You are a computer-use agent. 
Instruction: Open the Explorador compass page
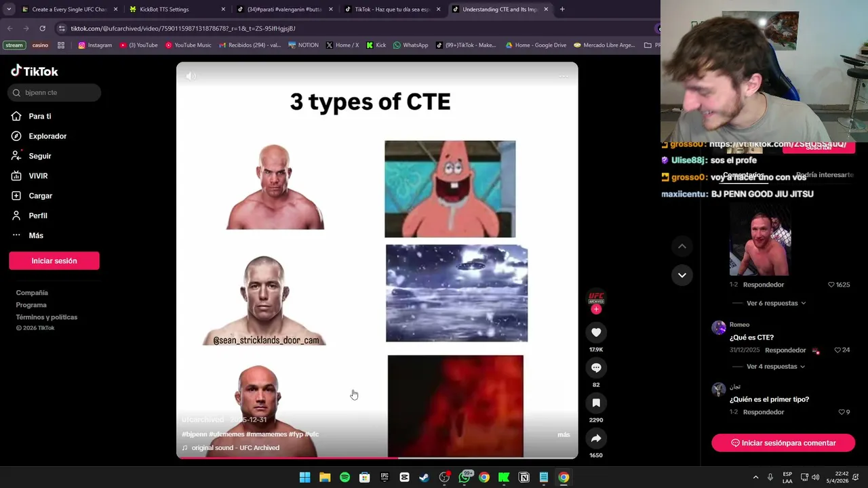click(39, 136)
